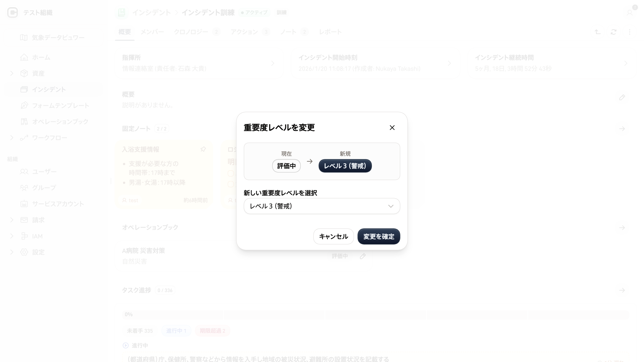Screen dimensions: 644x362
Task: Expand the 請求 sidebar section
Action: point(11,220)
